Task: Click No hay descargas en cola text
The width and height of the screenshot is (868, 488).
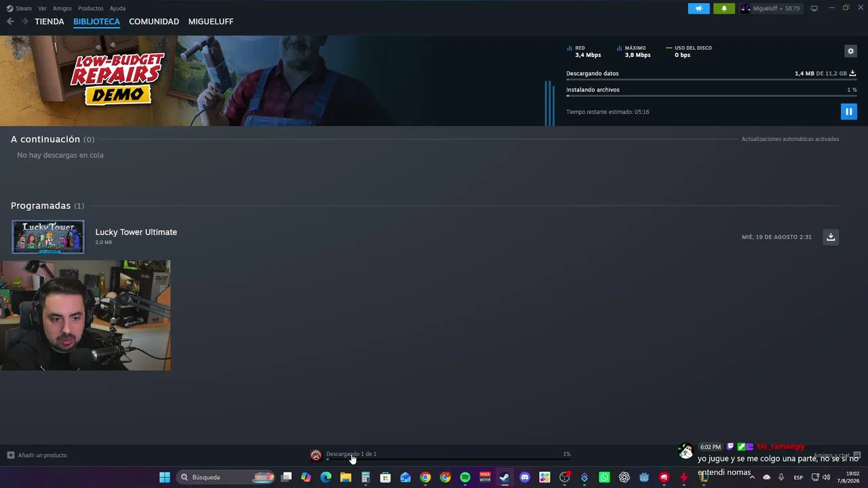Action: pyautogui.click(x=60, y=155)
